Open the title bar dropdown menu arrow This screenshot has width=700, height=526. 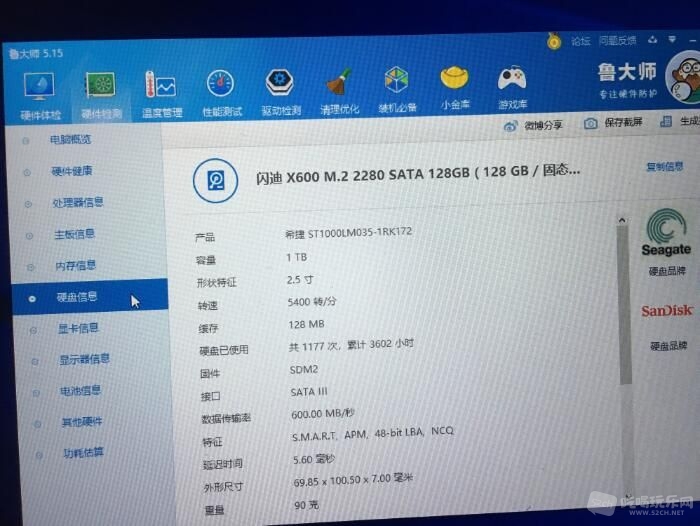(x=672, y=39)
